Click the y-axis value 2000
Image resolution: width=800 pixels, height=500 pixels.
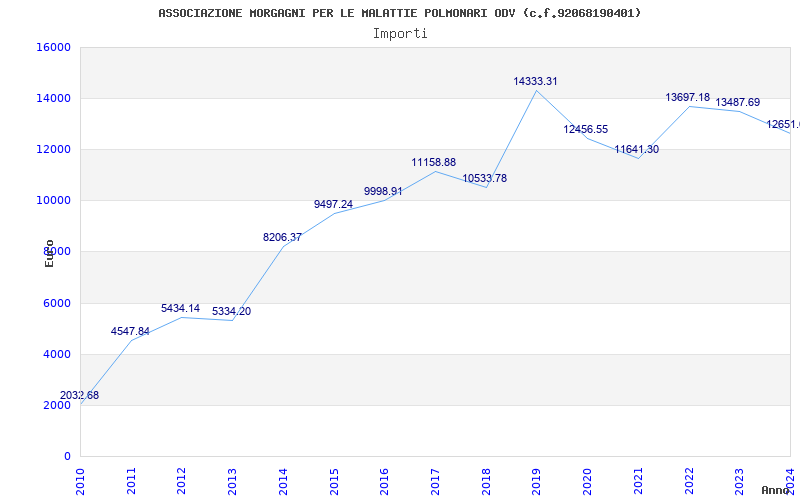point(56,406)
